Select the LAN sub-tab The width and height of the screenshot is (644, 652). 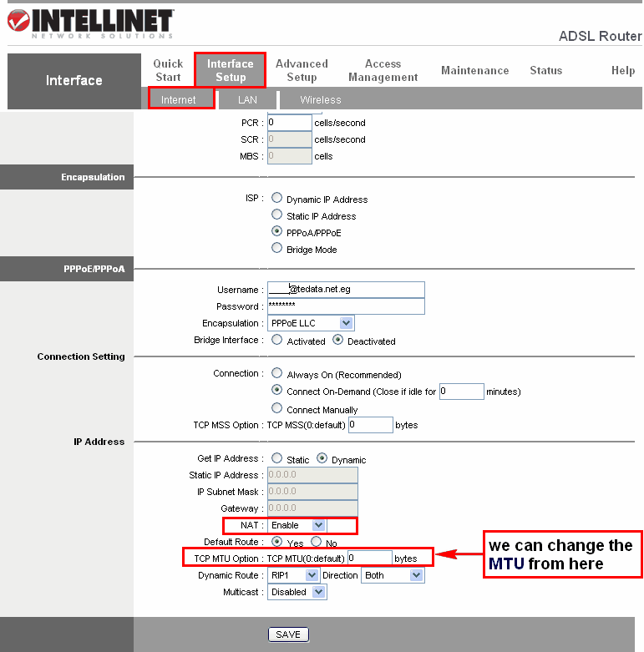coord(247,100)
